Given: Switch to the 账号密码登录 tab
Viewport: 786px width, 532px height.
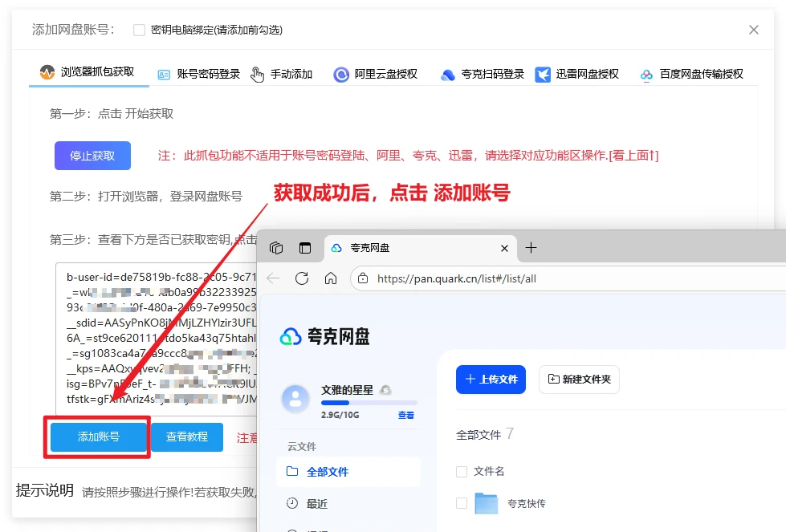Looking at the screenshot, I should coord(199,74).
